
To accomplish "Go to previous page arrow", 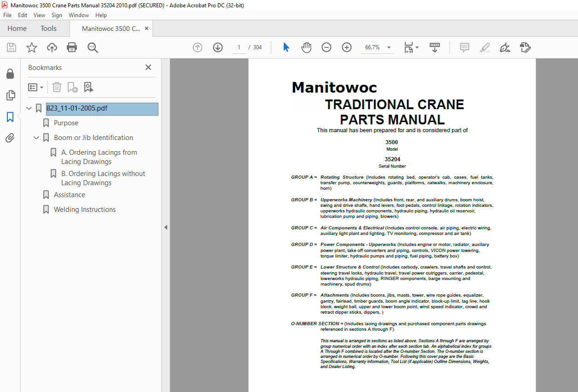I will (198, 47).
